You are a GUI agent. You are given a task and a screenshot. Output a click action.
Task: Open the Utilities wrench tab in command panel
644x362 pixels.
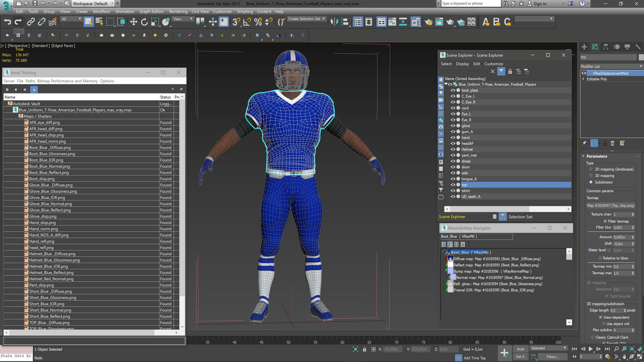(x=638, y=47)
